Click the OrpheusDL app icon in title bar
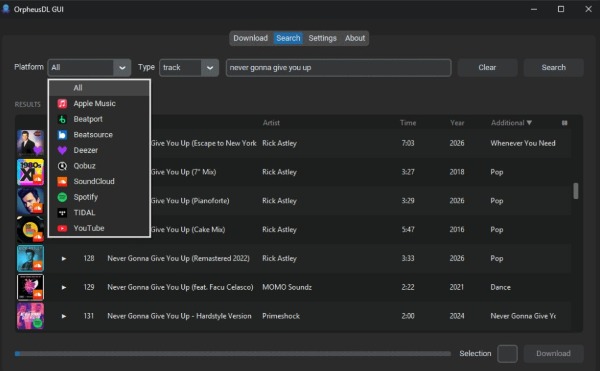The image size is (600, 371). pos(6,9)
